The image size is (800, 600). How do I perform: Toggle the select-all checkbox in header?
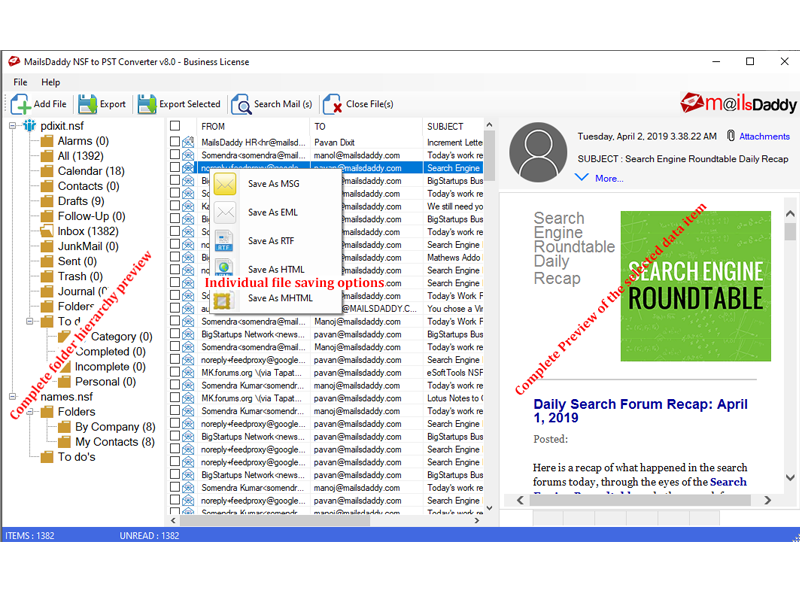175,126
